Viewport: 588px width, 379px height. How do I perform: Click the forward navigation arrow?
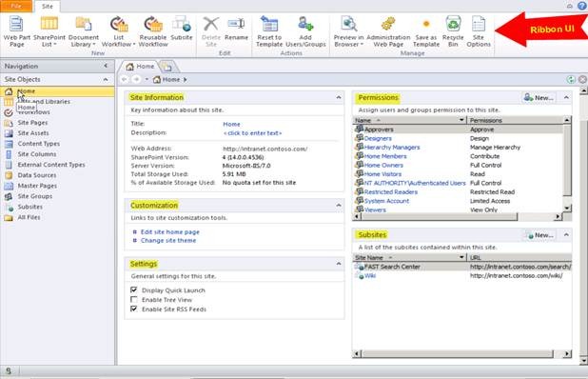click(x=136, y=80)
